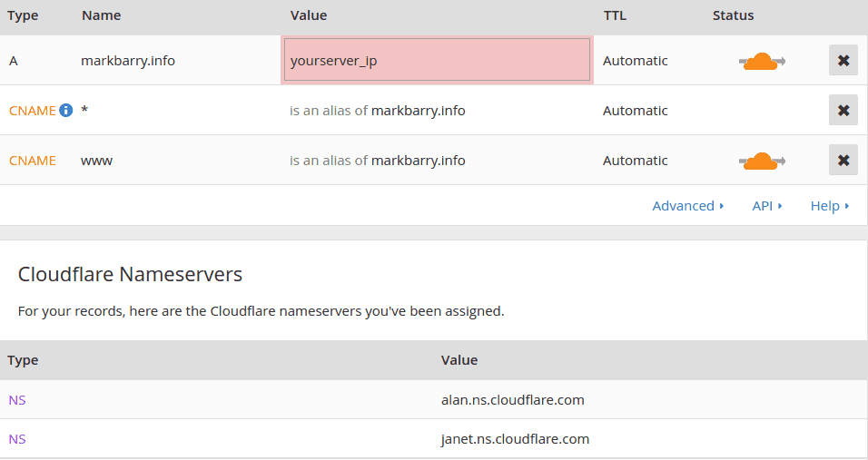Screen dimensions: 868x460
Task: Expand the Advanced options link
Action: tap(688, 206)
